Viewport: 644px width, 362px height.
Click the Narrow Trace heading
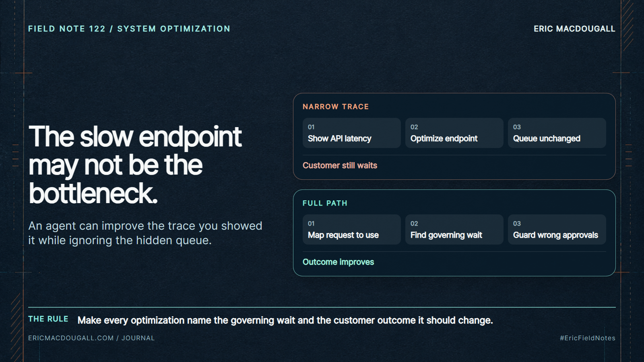336,107
